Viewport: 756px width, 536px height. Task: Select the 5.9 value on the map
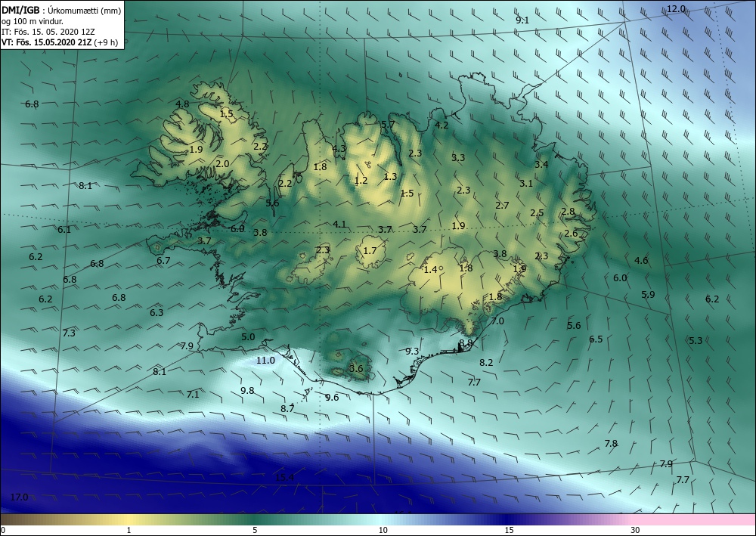tap(648, 295)
